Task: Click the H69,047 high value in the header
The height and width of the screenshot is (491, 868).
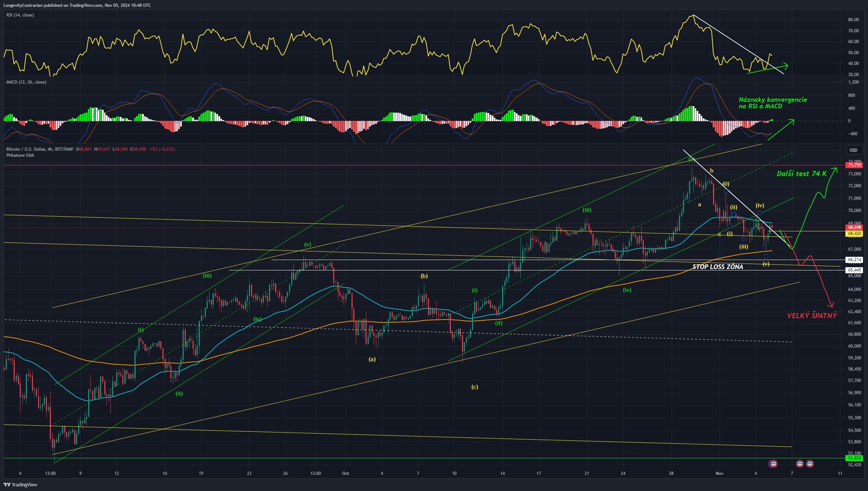Action: coord(102,149)
